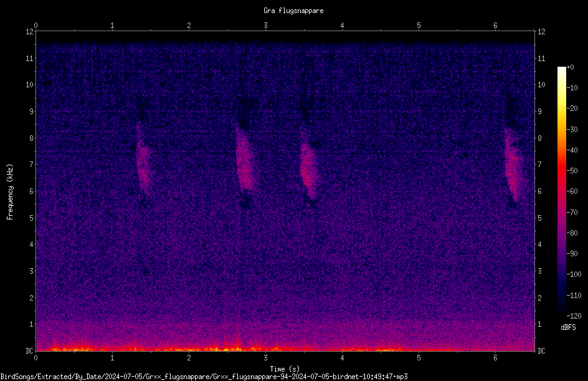Click the bird call burst near 6.2 seconds
This screenshot has width=588, height=381.
(513, 165)
